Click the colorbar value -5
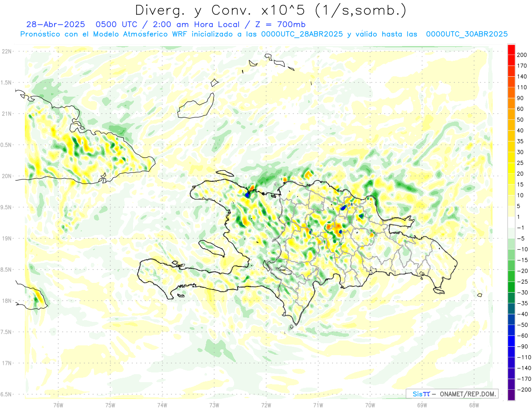 tap(521, 239)
